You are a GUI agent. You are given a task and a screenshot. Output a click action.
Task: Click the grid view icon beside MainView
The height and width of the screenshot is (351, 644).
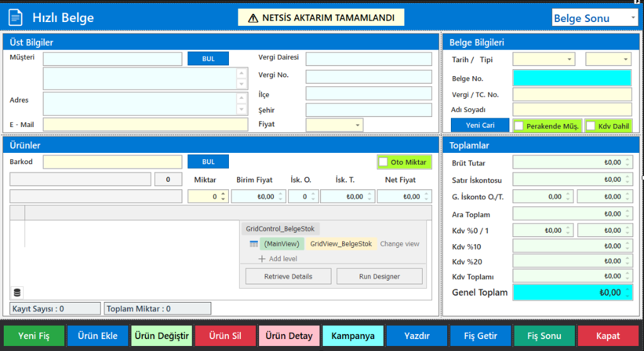254,243
